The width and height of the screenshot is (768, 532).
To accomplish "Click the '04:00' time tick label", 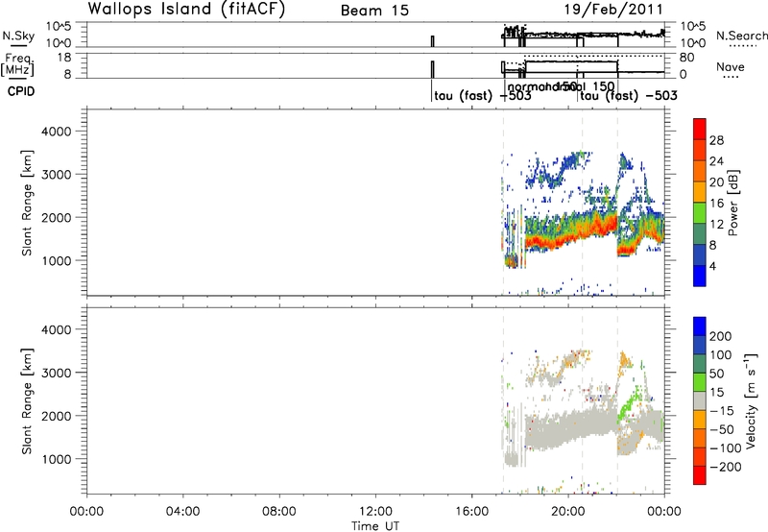I will [x=182, y=512].
